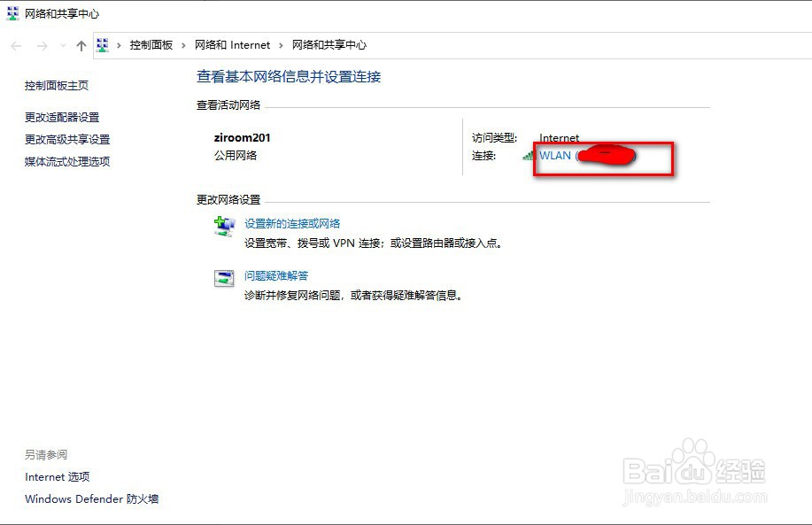The height and width of the screenshot is (525, 812).
Task: Select 网络和 Internet in the breadcrumb
Action: pyautogui.click(x=233, y=45)
